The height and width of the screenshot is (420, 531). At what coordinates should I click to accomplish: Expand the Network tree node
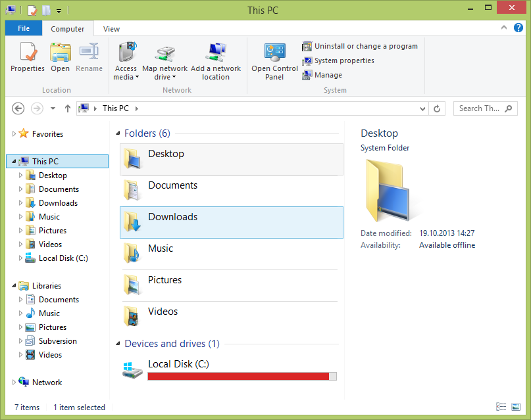[14, 382]
